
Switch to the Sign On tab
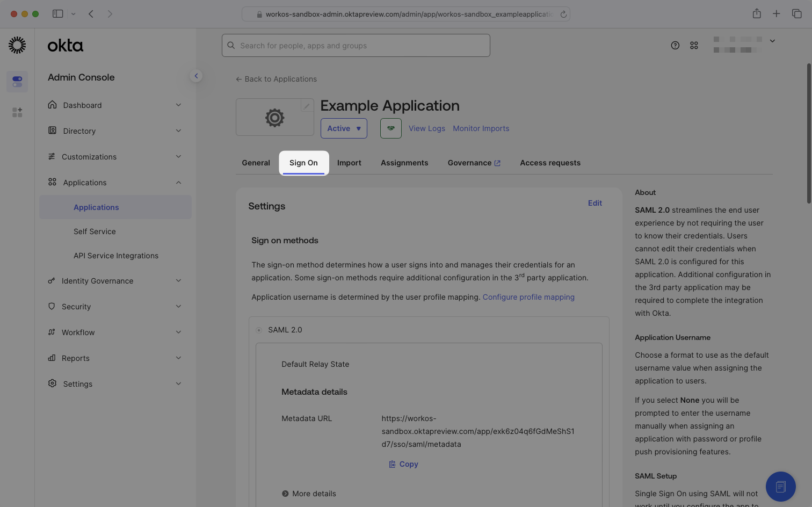tap(303, 163)
